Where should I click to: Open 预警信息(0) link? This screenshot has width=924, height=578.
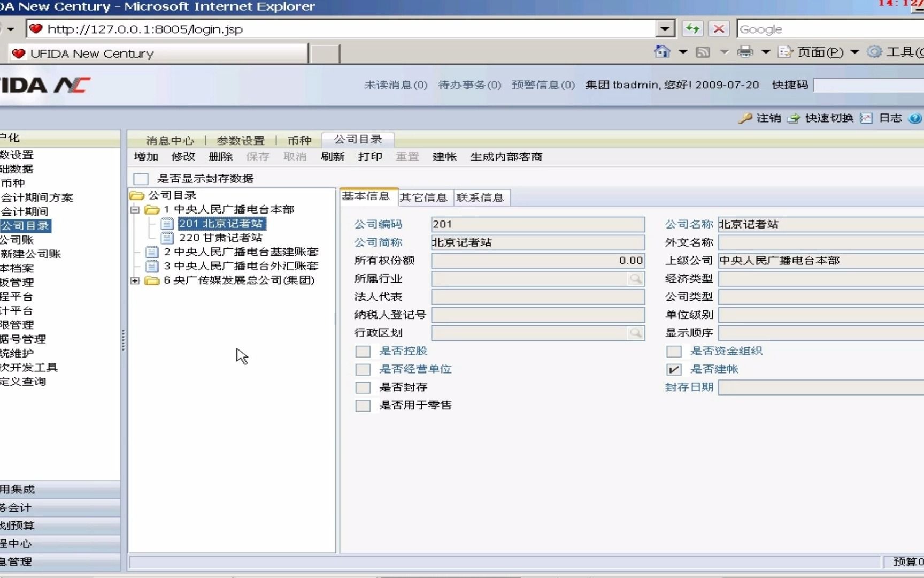543,85
